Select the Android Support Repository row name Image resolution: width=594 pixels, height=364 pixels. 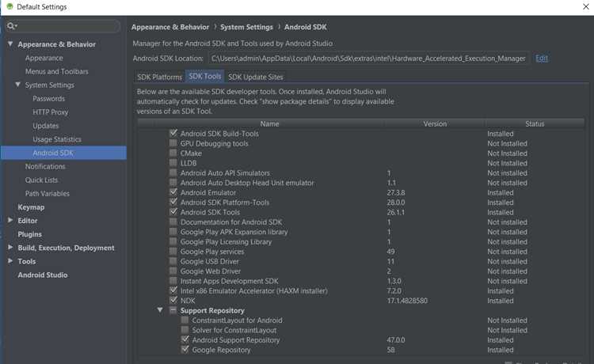[x=236, y=340]
